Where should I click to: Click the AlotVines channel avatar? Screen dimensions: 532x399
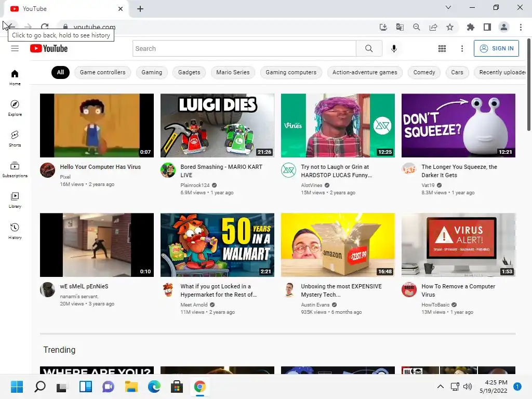[x=288, y=170]
